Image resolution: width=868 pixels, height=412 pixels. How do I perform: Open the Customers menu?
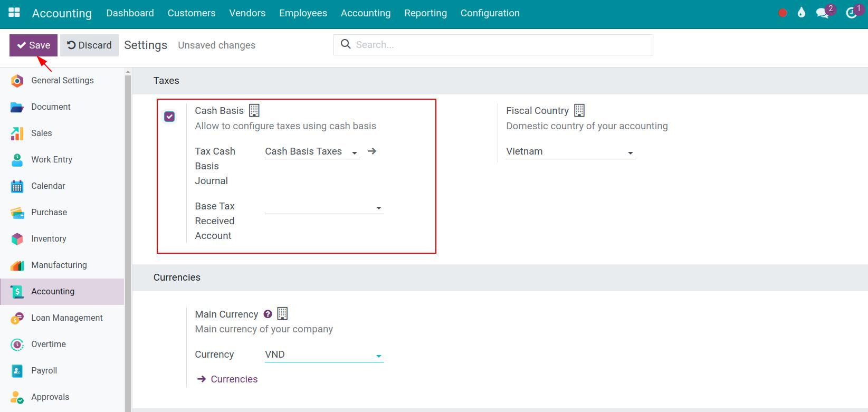[192, 13]
